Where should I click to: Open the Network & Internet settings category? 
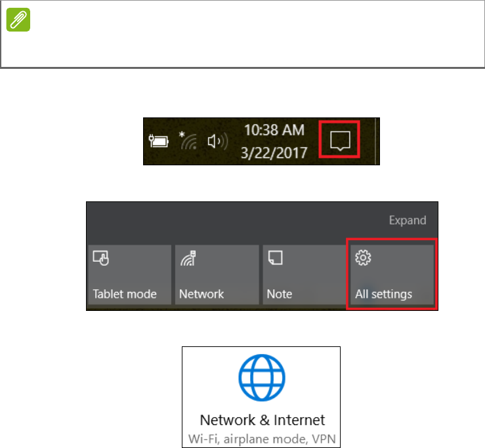(x=261, y=397)
